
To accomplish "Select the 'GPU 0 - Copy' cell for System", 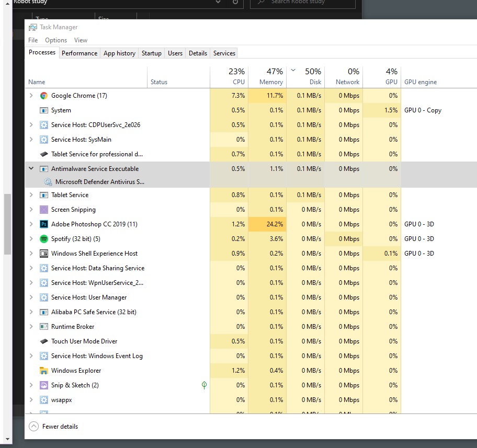I will [423, 110].
